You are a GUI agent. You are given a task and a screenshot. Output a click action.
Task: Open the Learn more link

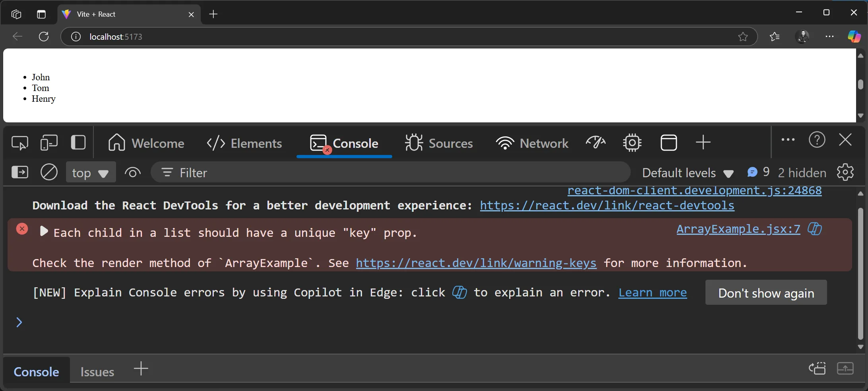point(653,293)
